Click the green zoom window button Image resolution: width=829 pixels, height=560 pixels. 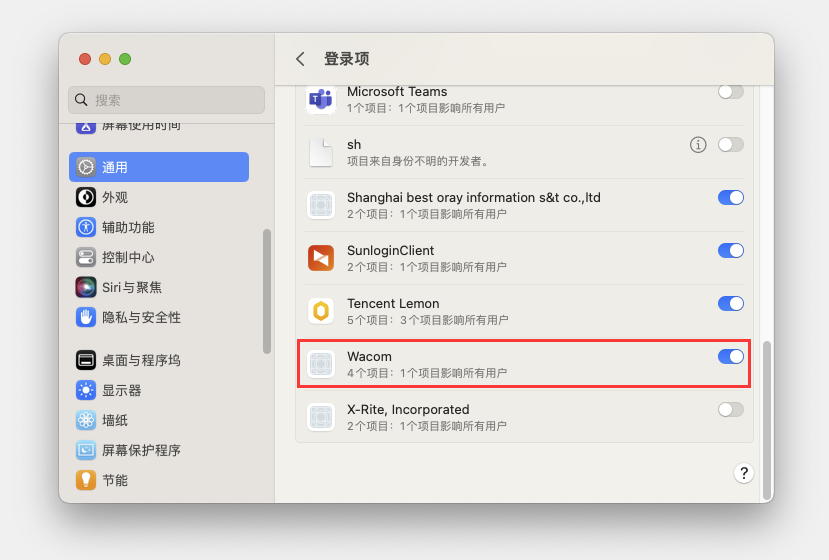pos(125,59)
